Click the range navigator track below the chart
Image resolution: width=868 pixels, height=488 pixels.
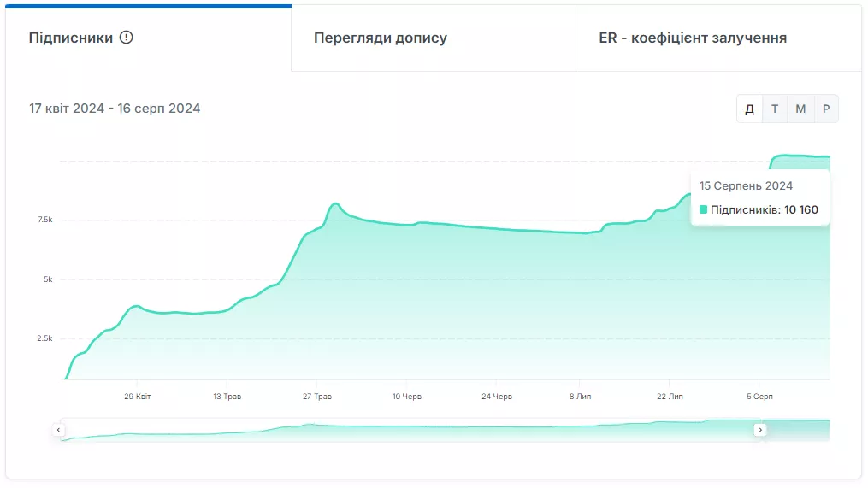[x=410, y=430]
